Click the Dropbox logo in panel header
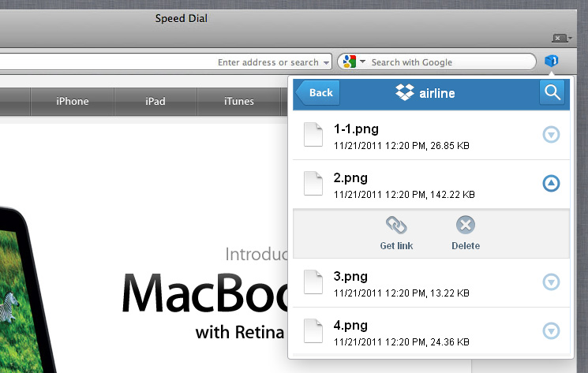This screenshot has width=588, height=373. (405, 92)
